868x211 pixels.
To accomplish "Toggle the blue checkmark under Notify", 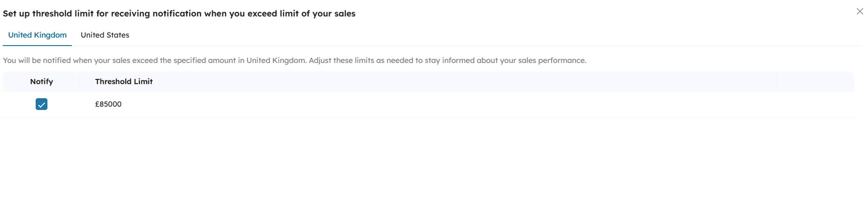I will click(x=41, y=104).
